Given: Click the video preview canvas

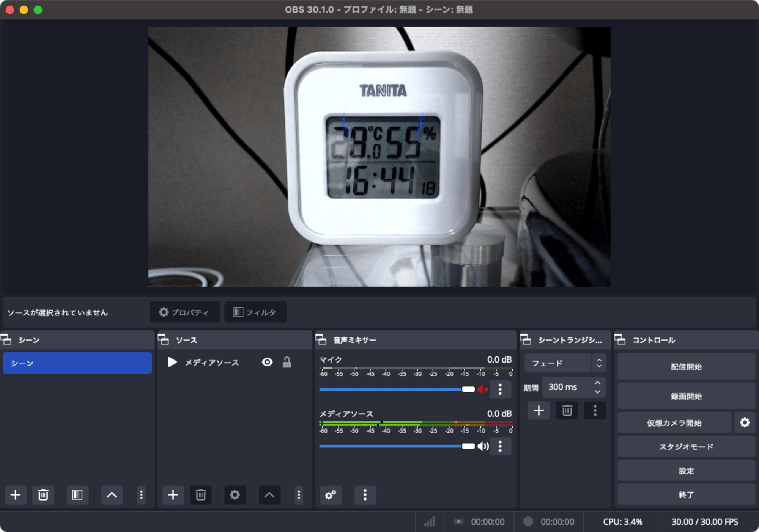Looking at the screenshot, I should [x=379, y=157].
